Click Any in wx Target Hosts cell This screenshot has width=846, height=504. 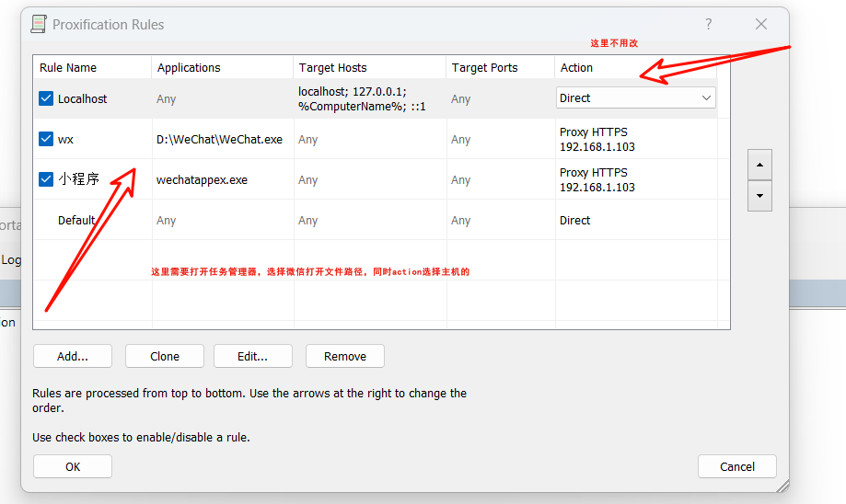click(x=308, y=140)
